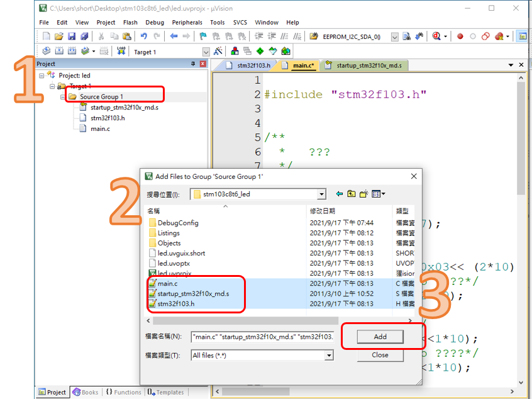Close the Project panel
Screen dimensions: 532x399
[x=203, y=64]
